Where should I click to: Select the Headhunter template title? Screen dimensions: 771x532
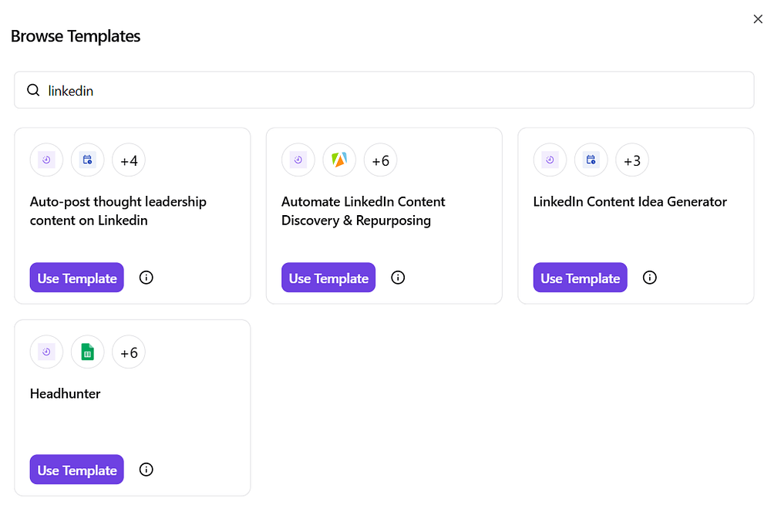[x=66, y=393]
